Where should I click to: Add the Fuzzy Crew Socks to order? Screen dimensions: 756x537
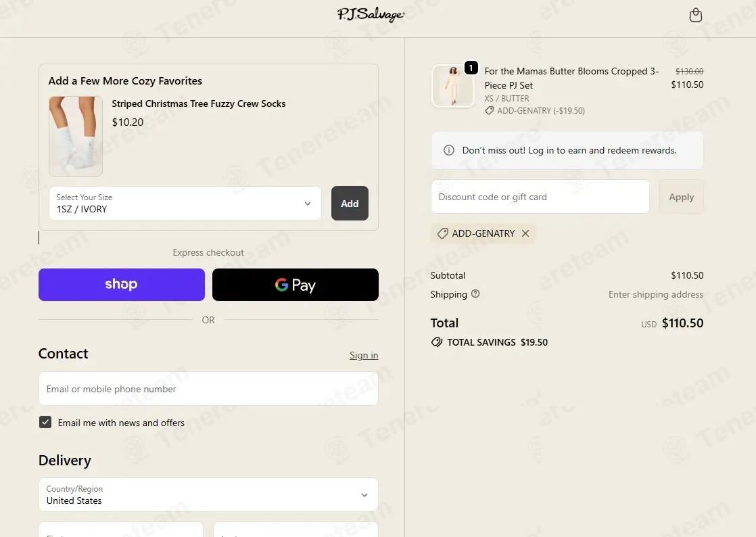(x=350, y=204)
